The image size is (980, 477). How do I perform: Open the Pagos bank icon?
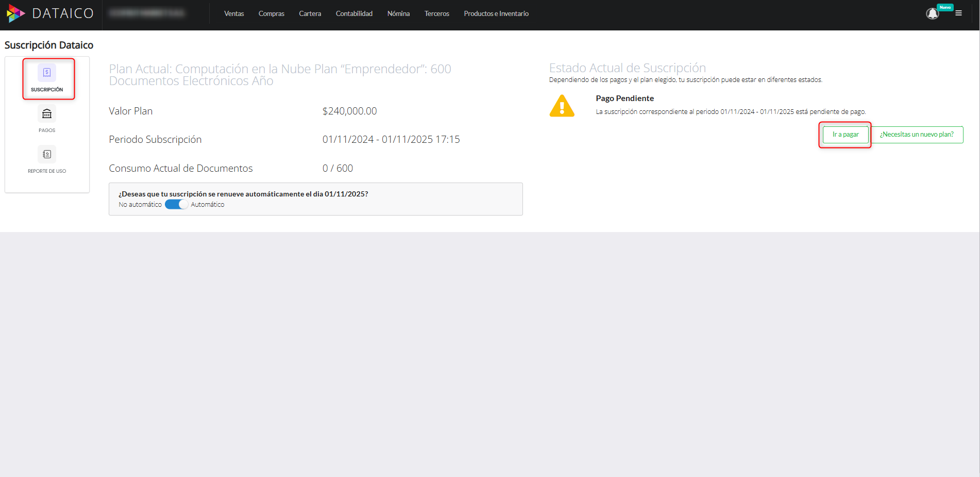tap(47, 113)
